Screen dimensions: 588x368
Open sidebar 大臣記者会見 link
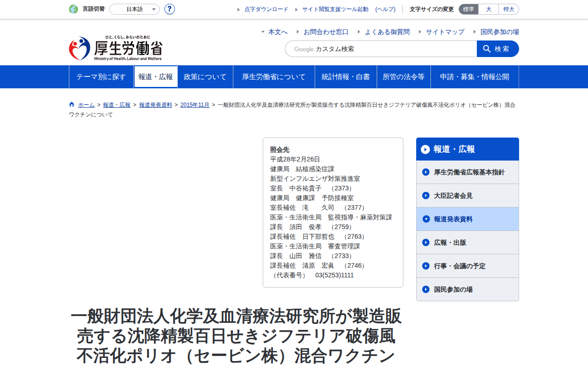[x=468, y=195]
